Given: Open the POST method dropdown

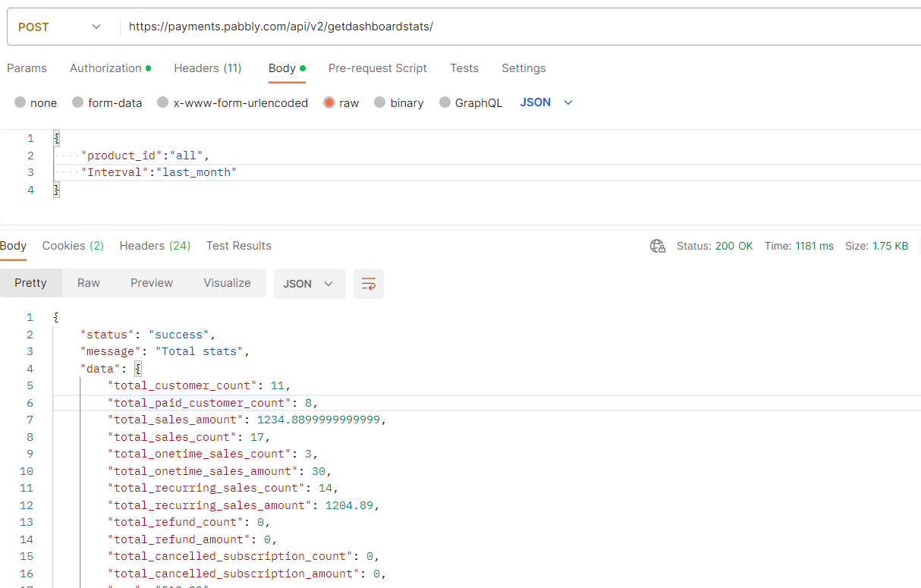Looking at the screenshot, I should click(x=59, y=27).
